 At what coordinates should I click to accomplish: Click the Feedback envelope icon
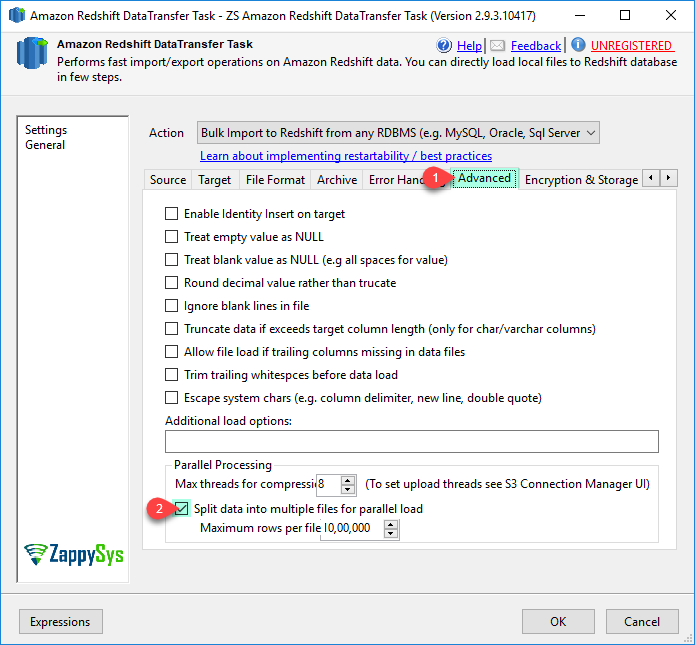(497, 45)
